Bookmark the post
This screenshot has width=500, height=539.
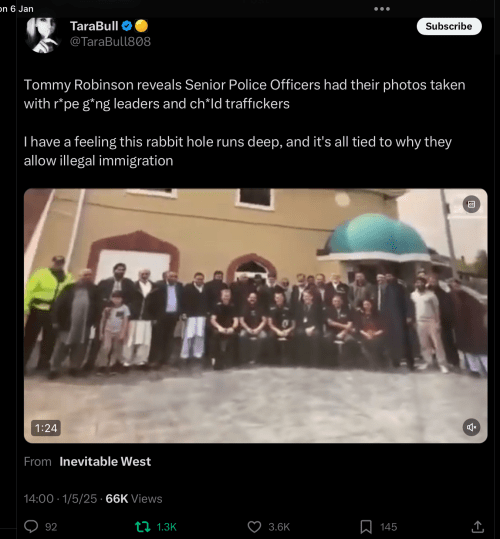pos(366,527)
